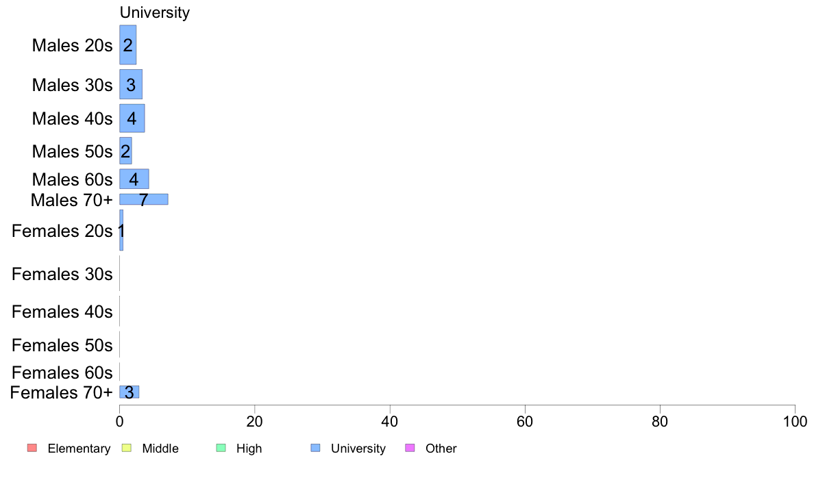Select the Females 20s bar
The image size is (814, 504).
[x=121, y=231]
